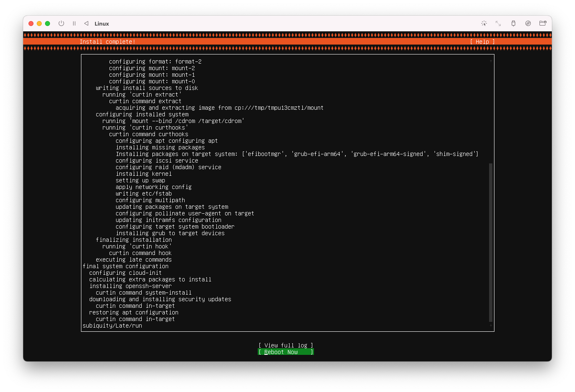Click line 'configuring cloud-init'

pyautogui.click(x=126, y=273)
